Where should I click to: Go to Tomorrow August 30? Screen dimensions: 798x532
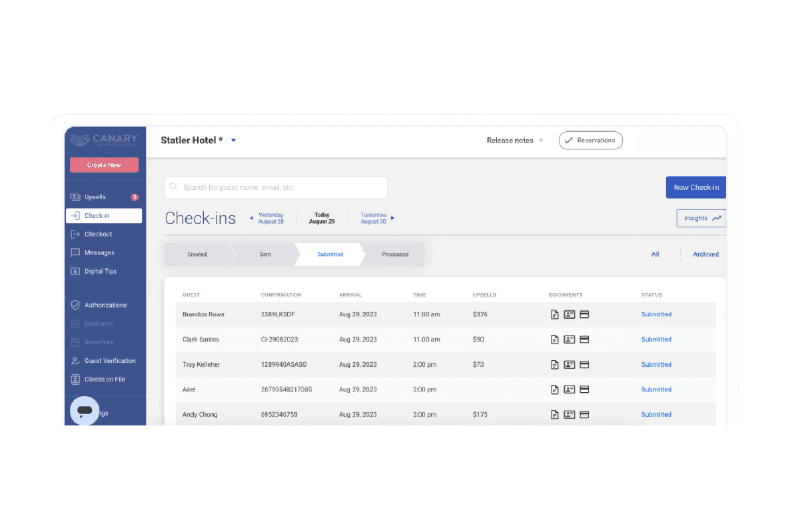(373, 218)
